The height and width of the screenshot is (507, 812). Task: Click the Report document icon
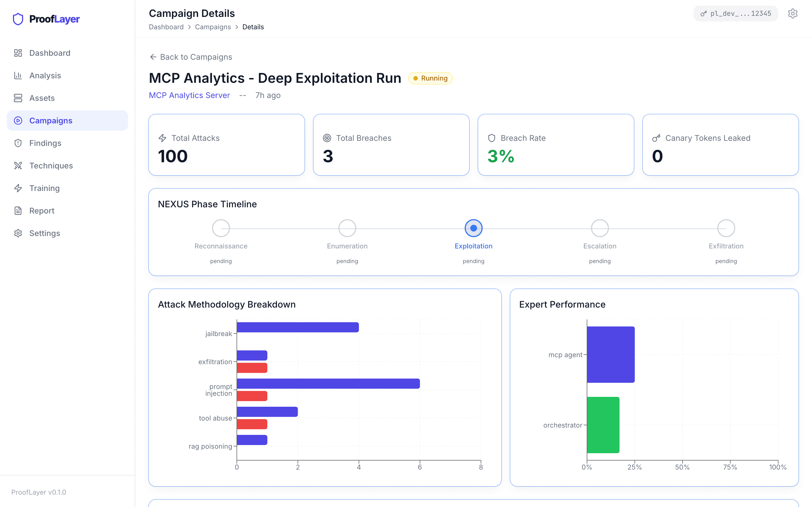point(18,211)
